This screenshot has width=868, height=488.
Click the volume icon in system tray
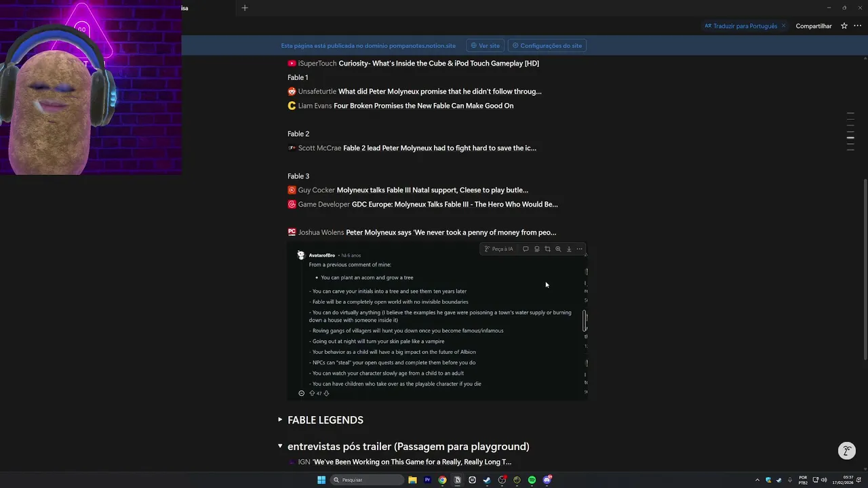point(823,480)
